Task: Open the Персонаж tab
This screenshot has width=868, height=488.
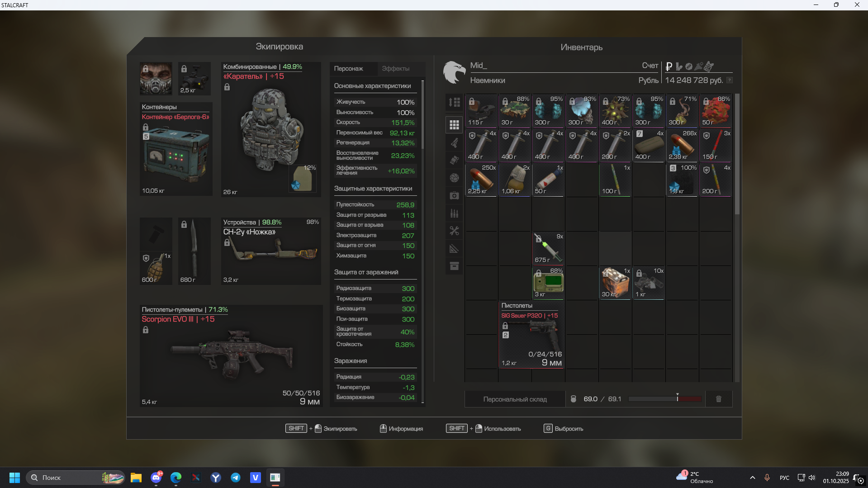Action: point(348,69)
